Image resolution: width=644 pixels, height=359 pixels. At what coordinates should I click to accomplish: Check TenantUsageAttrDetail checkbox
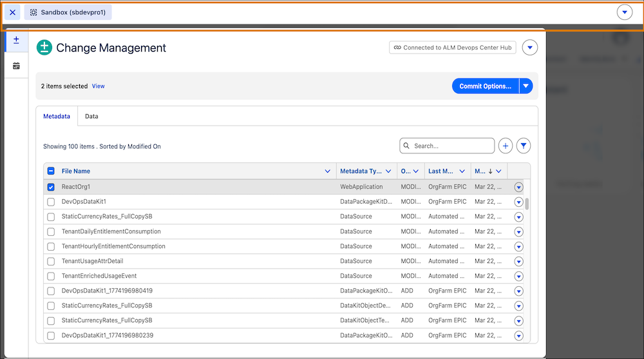(51, 262)
